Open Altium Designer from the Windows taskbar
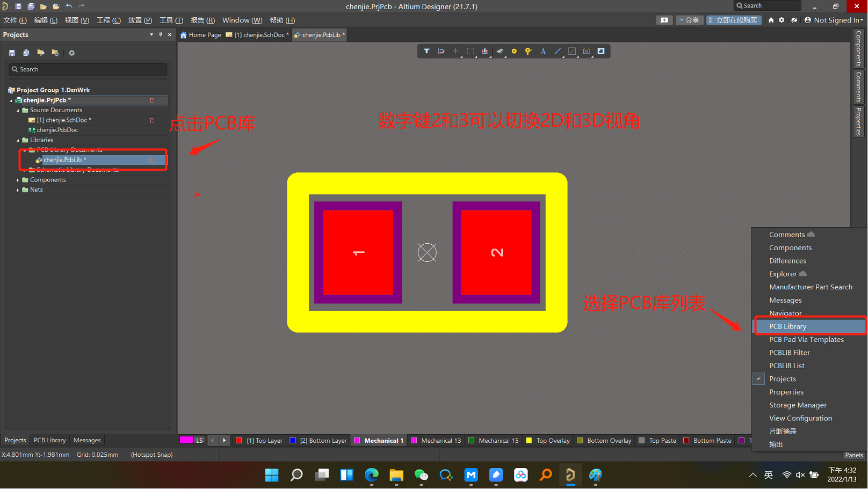Image resolution: width=868 pixels, height=489 pixels. tap(570, 475)
